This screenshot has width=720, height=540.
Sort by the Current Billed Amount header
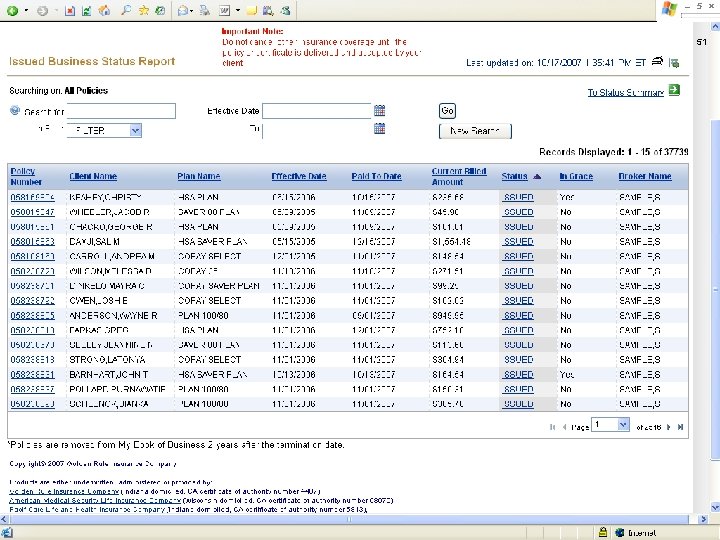(x=459, y=176)
